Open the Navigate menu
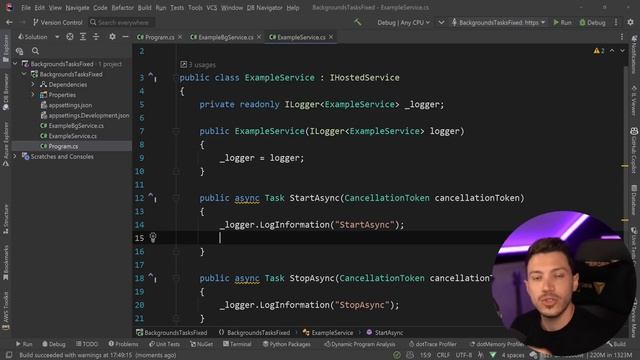Viewport: 640px width, 360px height. coord(77,8)
